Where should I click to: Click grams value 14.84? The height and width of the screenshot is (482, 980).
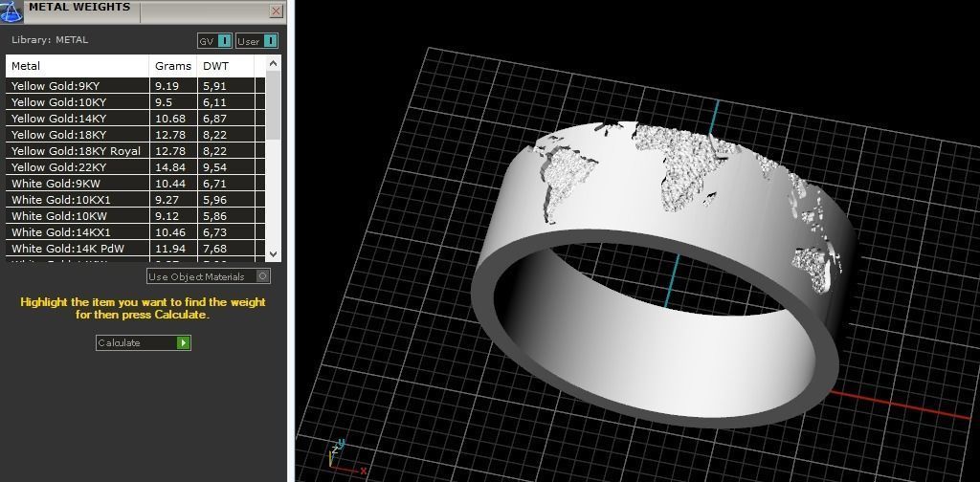pos(169,167)
